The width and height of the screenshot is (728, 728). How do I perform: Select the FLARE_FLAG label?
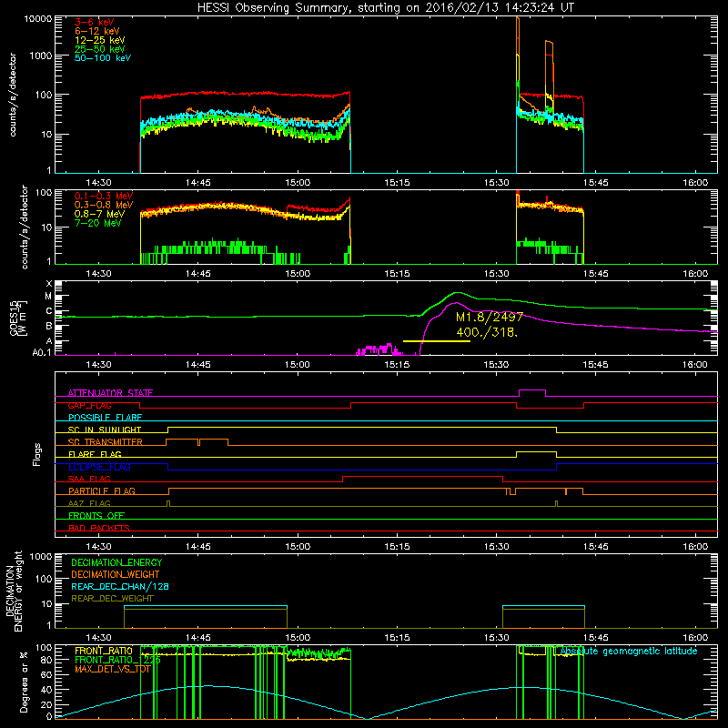tap(95, 454)
